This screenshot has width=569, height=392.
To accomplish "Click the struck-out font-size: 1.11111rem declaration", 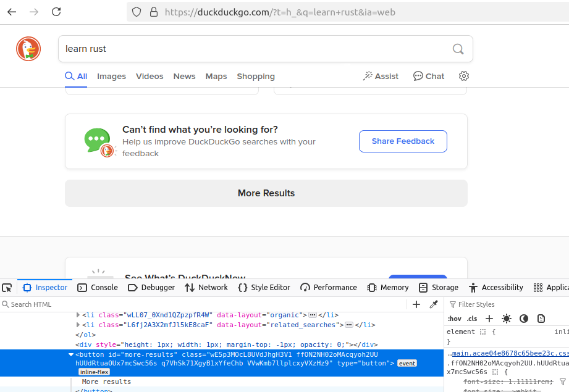I will (x=508, y=382).
